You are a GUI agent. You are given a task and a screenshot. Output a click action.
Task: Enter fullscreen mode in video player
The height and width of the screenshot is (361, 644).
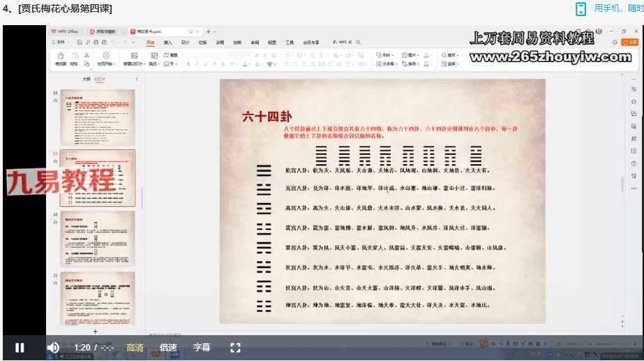click(235, 347)
